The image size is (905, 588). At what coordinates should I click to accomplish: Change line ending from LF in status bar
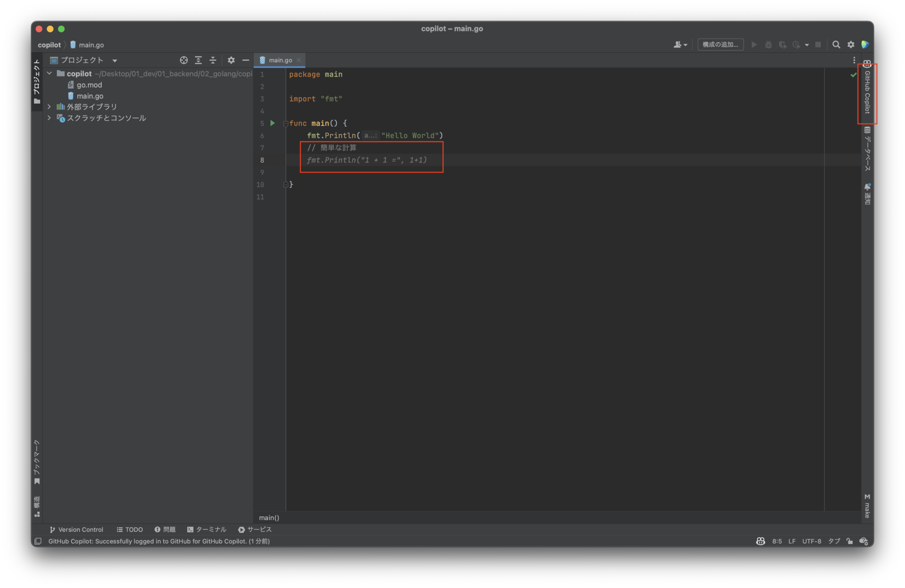click(792, 541)
